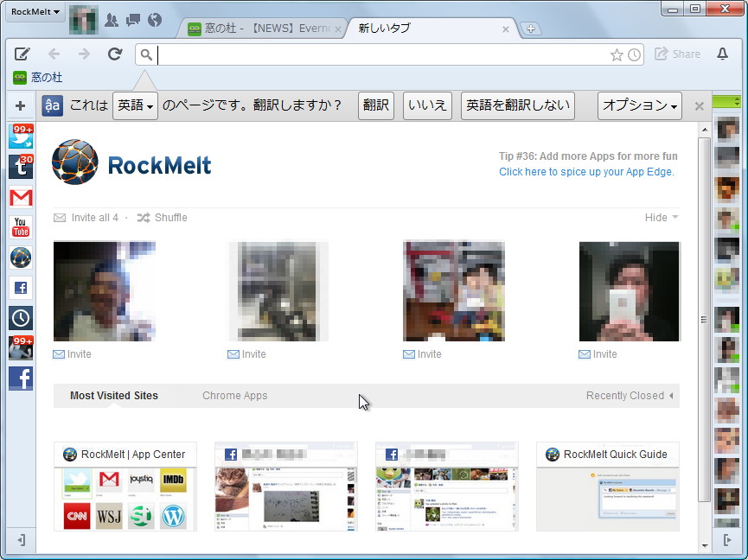Open the RockMelt globe app in the sidebar
Image resolution: width=748 pixels, height=560 pixels.
pos(21,258)
